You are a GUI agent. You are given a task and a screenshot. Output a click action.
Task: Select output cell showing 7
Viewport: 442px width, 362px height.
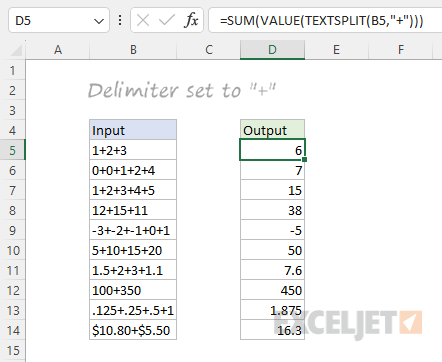(x=272, y=170)
